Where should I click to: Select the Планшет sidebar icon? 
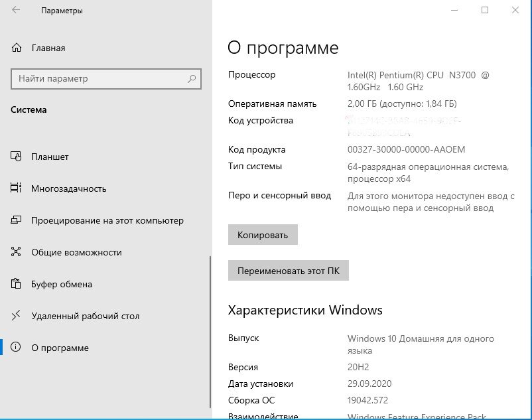pyautogui.click(x=15, y=157)
